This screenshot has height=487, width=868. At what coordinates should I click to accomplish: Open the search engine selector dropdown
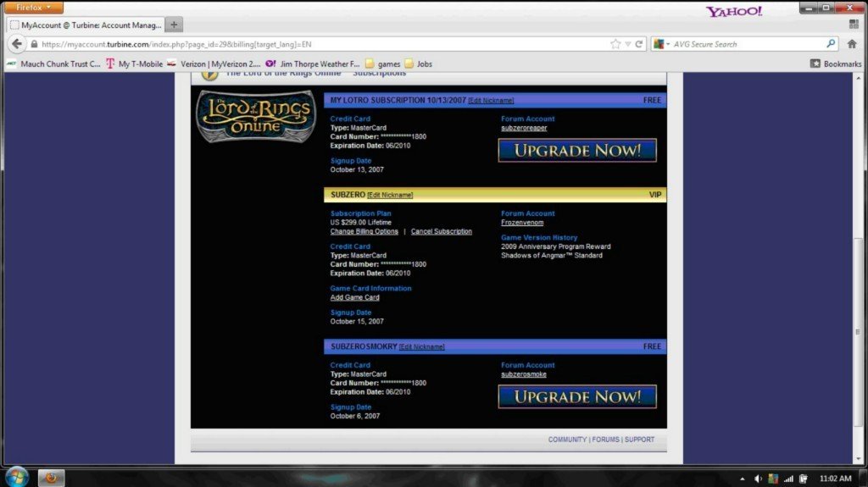pyautogui.click(x=661, y=44)
